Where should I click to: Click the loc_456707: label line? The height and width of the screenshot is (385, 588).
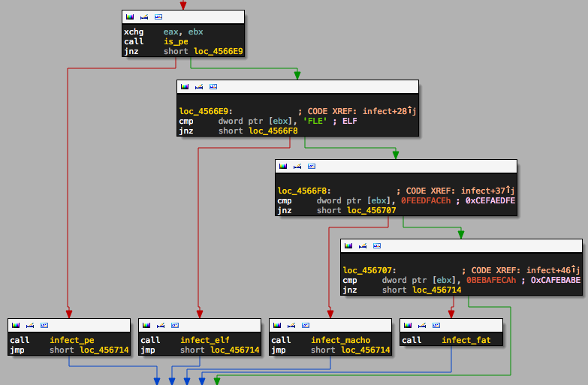pos(369,270)
